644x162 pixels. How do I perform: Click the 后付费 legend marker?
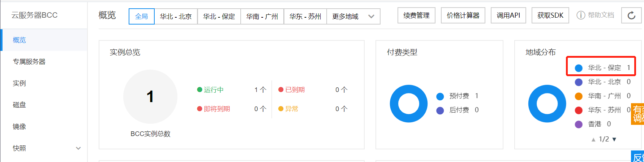pos(440,110)
